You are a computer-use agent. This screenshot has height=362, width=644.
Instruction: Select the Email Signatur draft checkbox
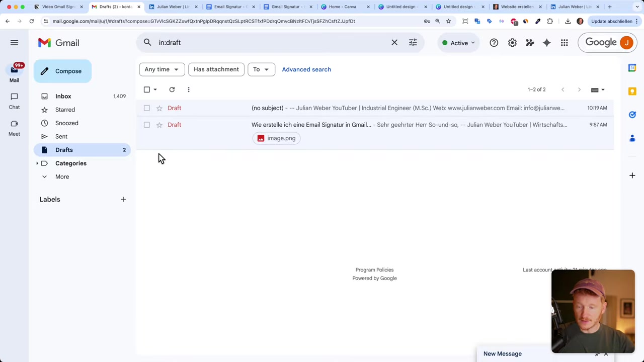coord(146,125)
